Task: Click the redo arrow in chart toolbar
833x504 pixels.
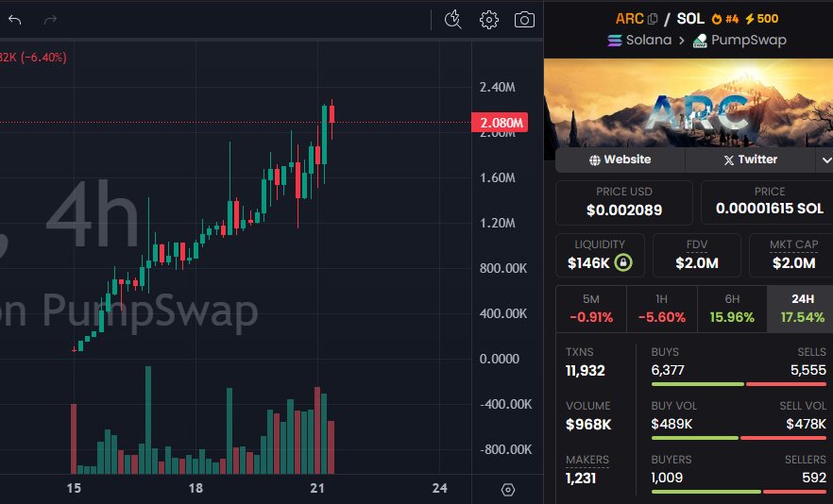Action: (51, 19)
